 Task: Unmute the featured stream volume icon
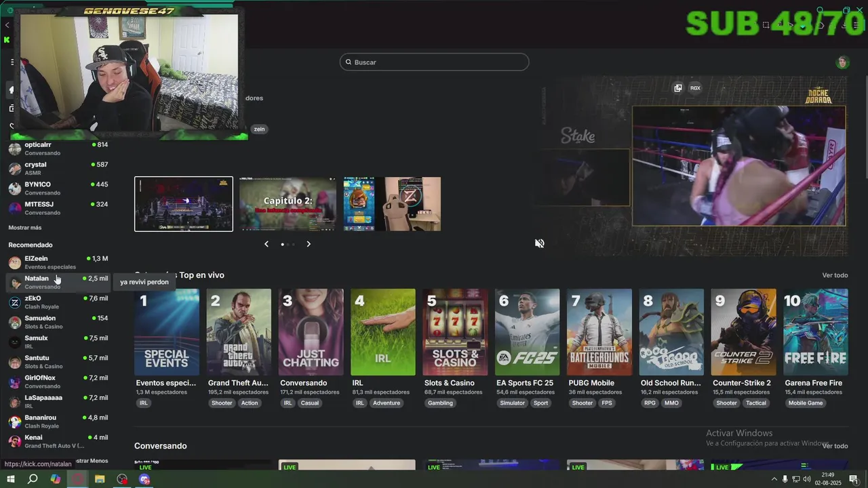pyautogui.click(x=540, y=243)
